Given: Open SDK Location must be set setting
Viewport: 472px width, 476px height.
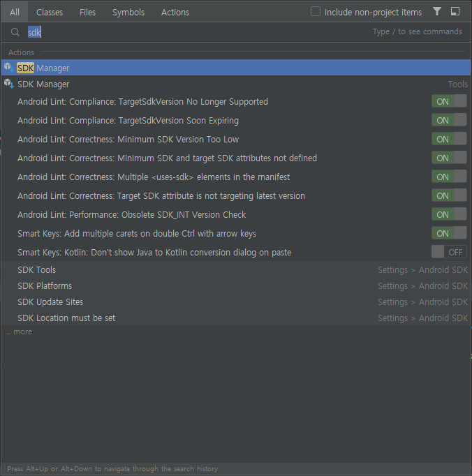Looking at the screenshot, I should tap(236, 318).
